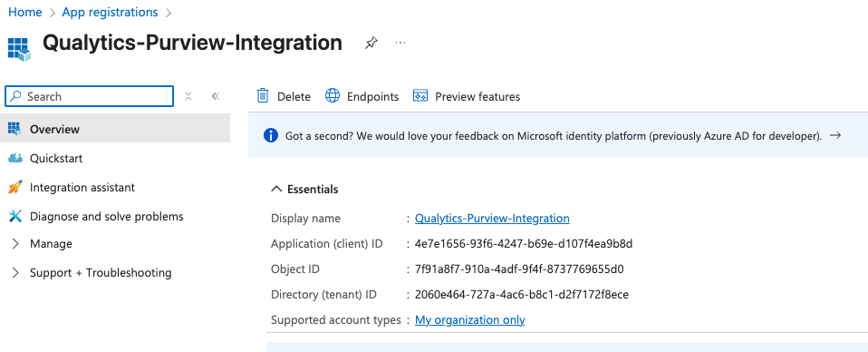
Task: Expand Support + Troubleshooting chevron
Action: (15, 273)
